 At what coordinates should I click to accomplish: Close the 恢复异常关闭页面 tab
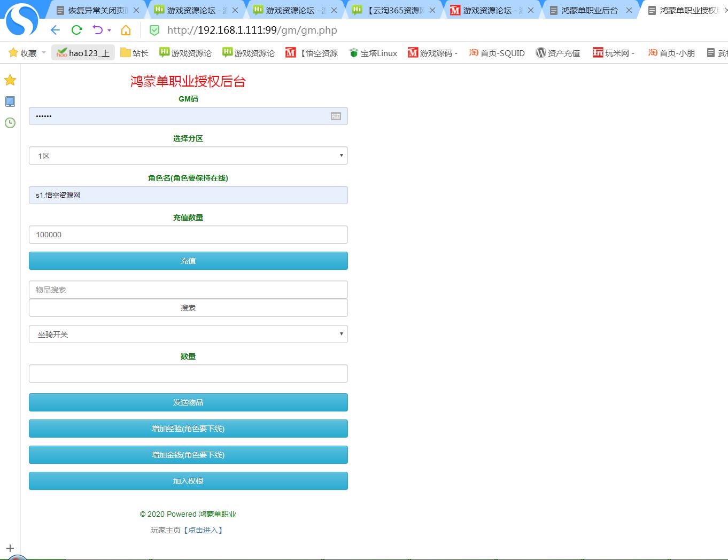pyautogui.click(x=136, y=10)
